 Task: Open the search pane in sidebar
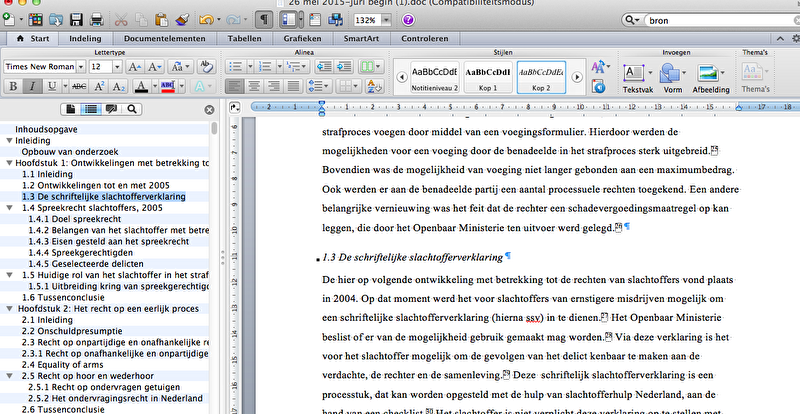[132, 109]
